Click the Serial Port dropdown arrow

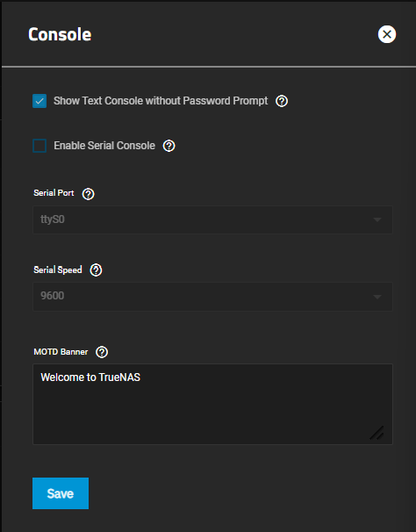click(x=377, y=219)
